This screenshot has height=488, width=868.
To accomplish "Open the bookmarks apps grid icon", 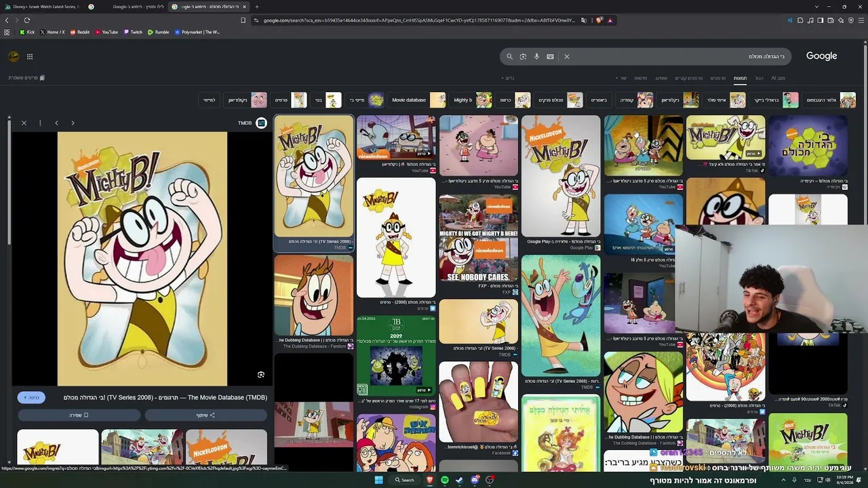I will click(7, 32).
